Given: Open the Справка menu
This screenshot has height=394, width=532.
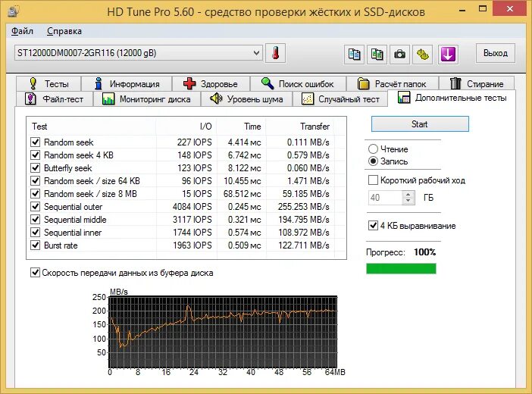Looking at the screenshot, I should (64, 31).
